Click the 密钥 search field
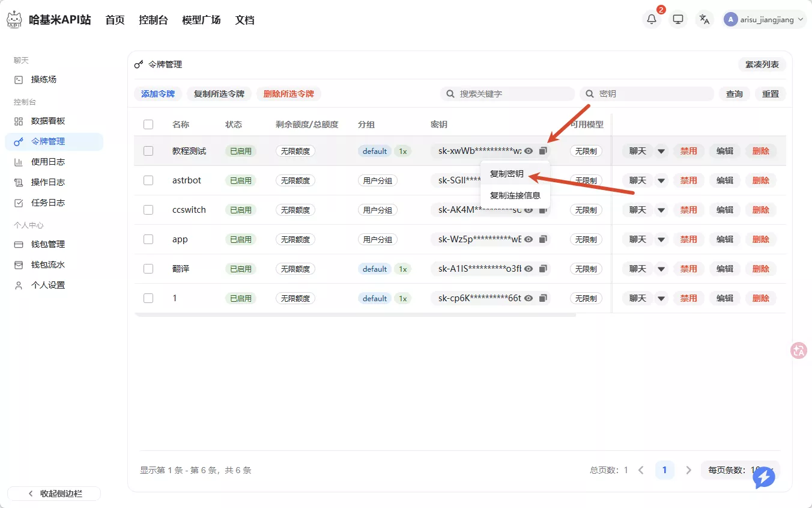 [x=647, y=94]
